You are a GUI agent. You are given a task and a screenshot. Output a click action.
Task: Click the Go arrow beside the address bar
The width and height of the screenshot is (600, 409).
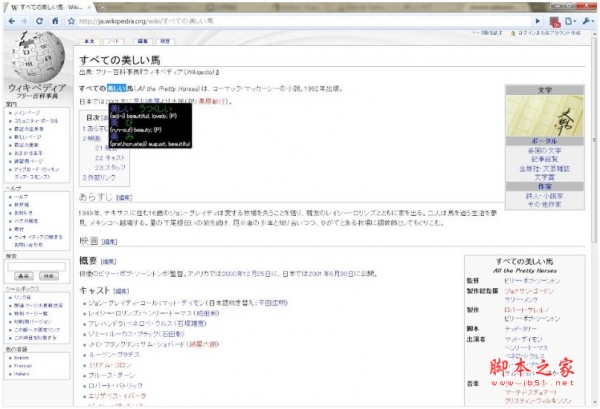tap(538, 21)
